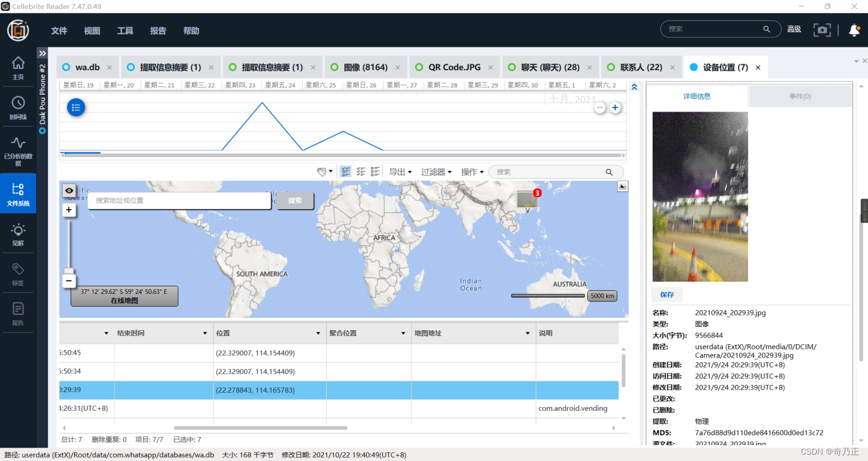Open the 已分析的数据 sidebar section

point(18,151)
